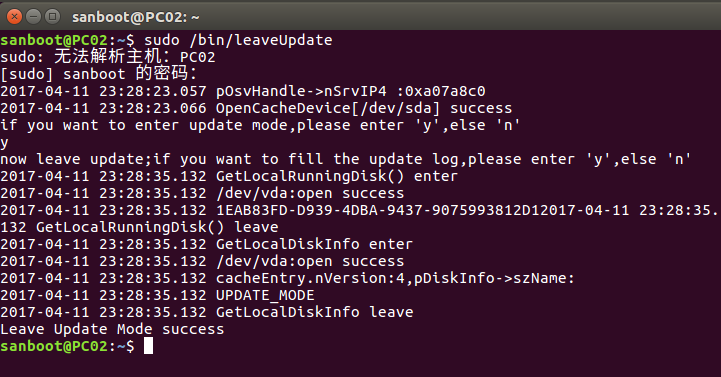Click the window title sanboot@PC02: ~
The height and width of the screenshot is (377, 721).
[x=136, y=17]
